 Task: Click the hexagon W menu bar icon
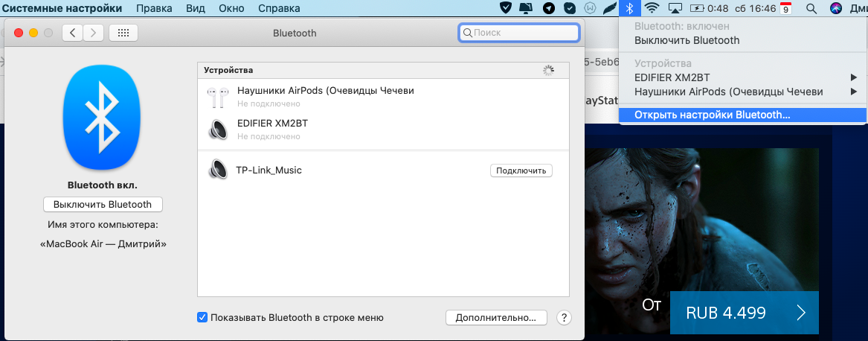pos(590,7)
